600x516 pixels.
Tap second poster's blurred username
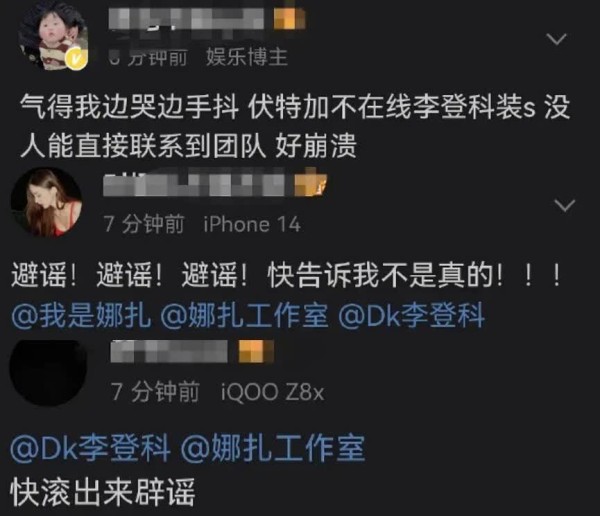[x=195, y=185]
